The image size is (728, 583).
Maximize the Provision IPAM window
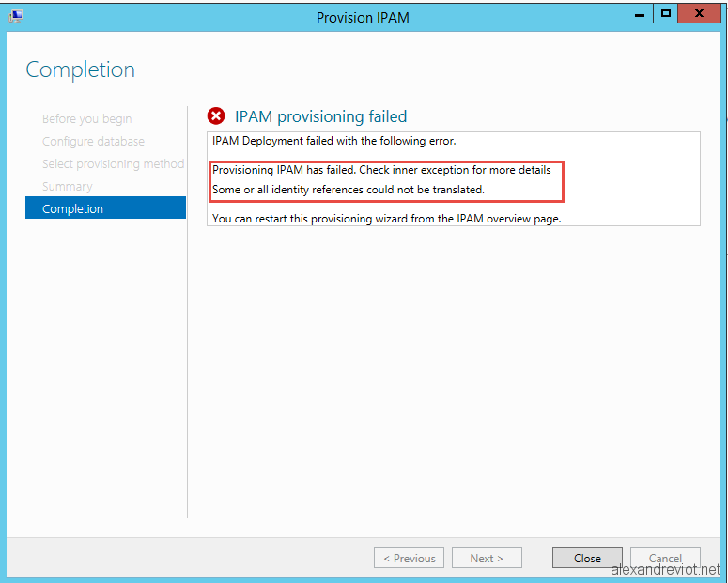(665, 13)
